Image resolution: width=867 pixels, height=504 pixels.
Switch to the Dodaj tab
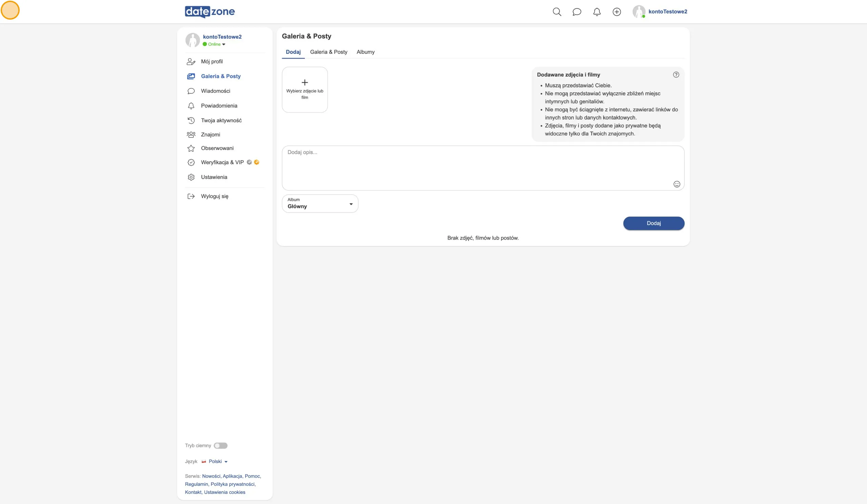(293, 52)
